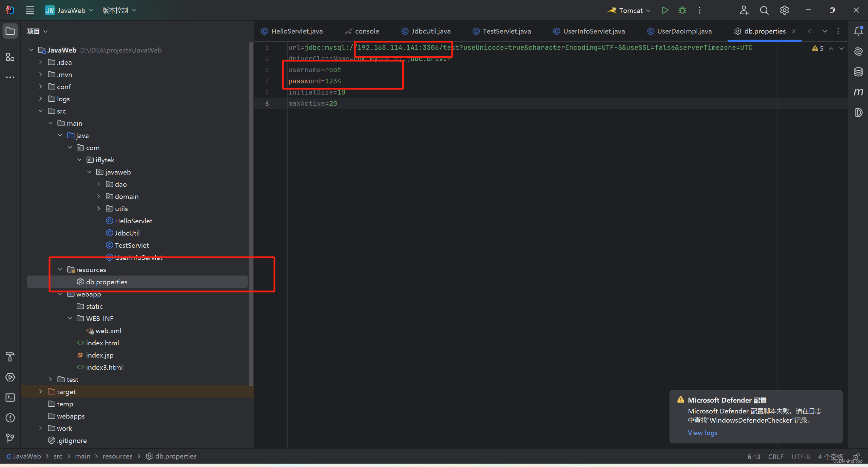Toggle read-only lock in status bar
Image resolution: width=868 pixels, height=467 pixels.
pyautogui.click(x=856, y=456)
